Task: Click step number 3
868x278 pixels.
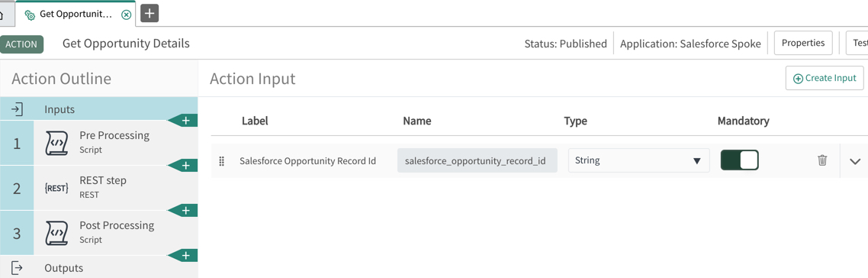Action: [17, 234]
